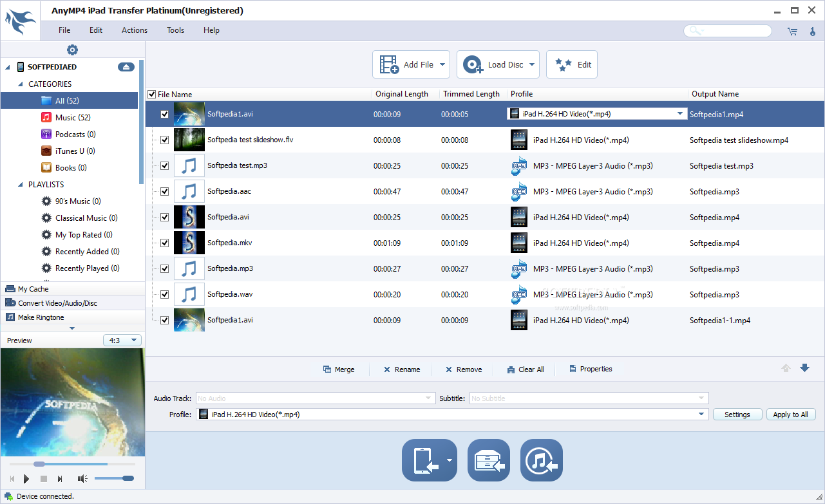Skip to previous in preview player
This screenshot has height=504, width=825.
coord(12,478)
